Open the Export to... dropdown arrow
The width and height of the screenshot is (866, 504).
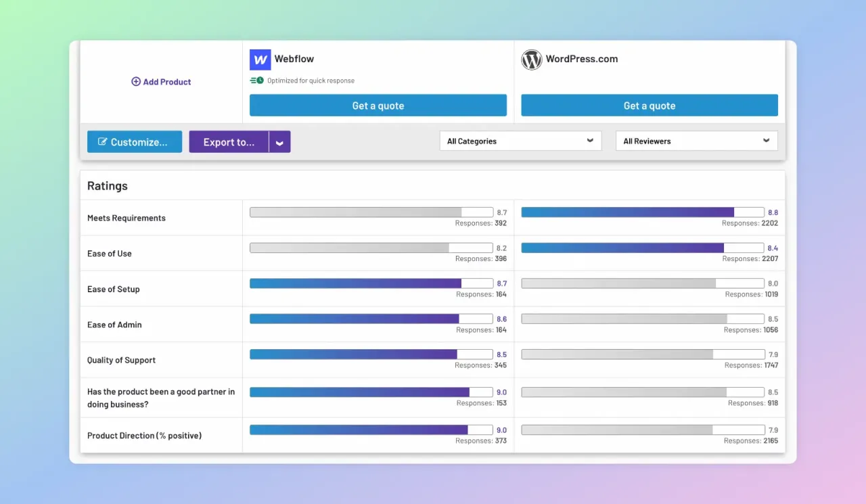click(x=279, y=141)
